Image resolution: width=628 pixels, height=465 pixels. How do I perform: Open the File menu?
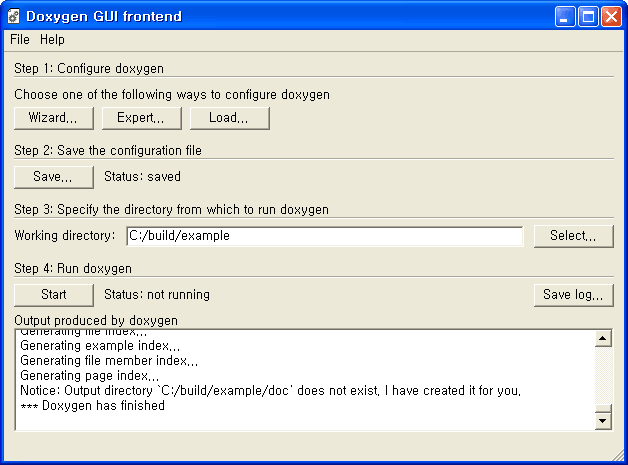click(20, 40)
